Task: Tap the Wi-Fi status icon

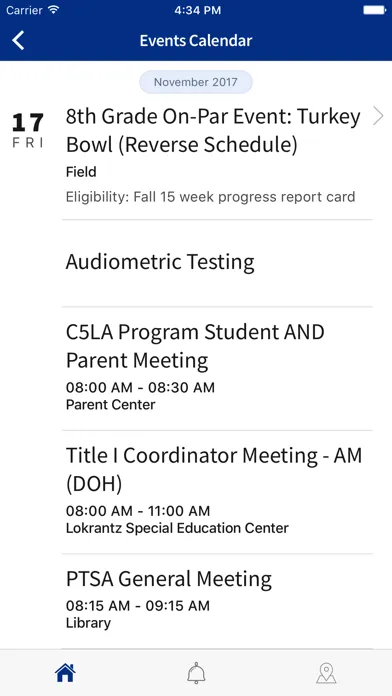Action: click(x=54, y=10)
